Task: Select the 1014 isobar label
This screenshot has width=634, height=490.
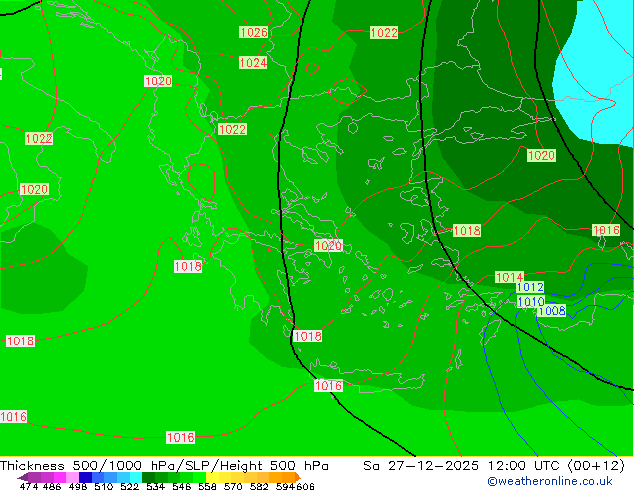Action: click(509, 277)
